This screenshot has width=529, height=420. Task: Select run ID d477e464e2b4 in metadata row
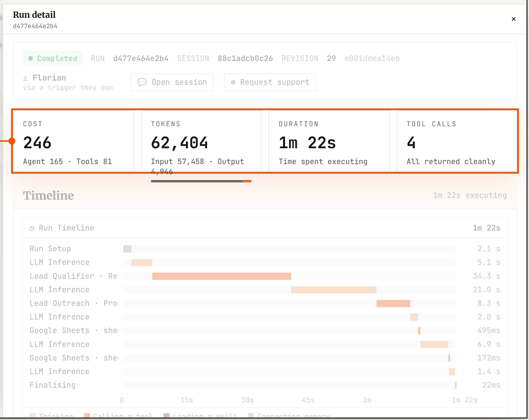pos(141,58)
